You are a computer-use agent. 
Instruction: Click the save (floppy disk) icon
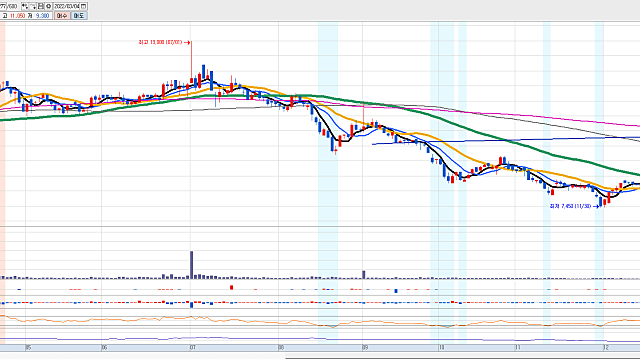point(41,6)
